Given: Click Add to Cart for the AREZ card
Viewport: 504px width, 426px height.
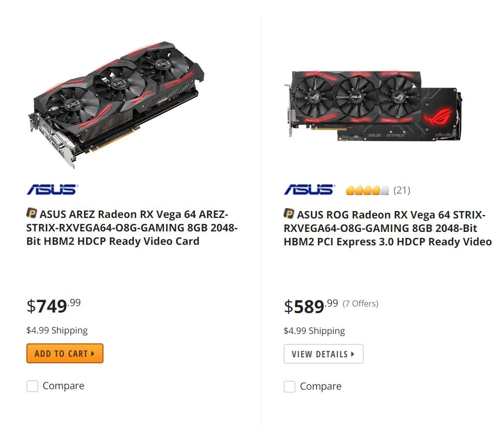Looking at the screenshot, I should click(65, 353).
